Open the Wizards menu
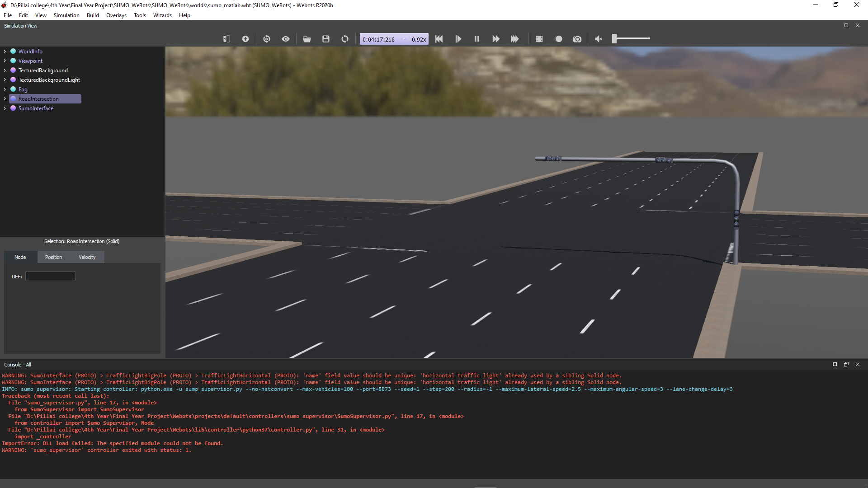Screen dimensions: 868x488 162,15
